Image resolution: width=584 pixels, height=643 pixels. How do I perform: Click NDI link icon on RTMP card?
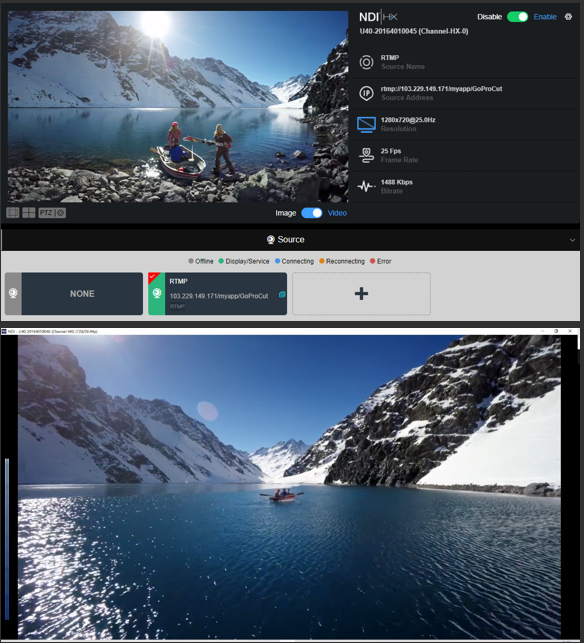tap(282, 294)
